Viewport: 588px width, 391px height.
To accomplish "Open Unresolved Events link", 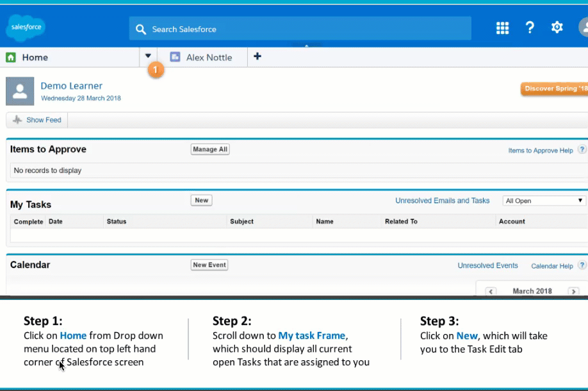I will pyautogui.click(x=487, y=265).
